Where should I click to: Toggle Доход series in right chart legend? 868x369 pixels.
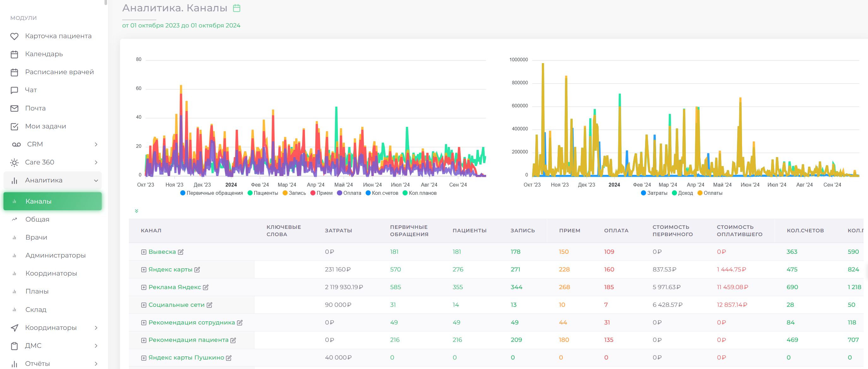tap(682, 193)
